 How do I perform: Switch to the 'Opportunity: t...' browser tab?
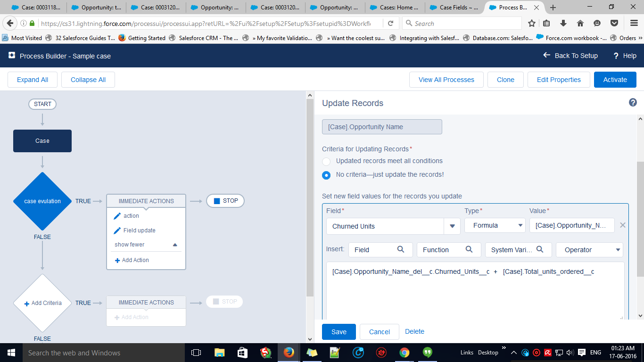pos(96,8)
